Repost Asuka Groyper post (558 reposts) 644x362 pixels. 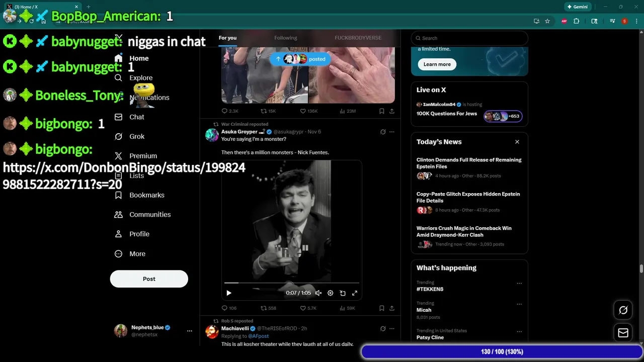pos(268,308)
